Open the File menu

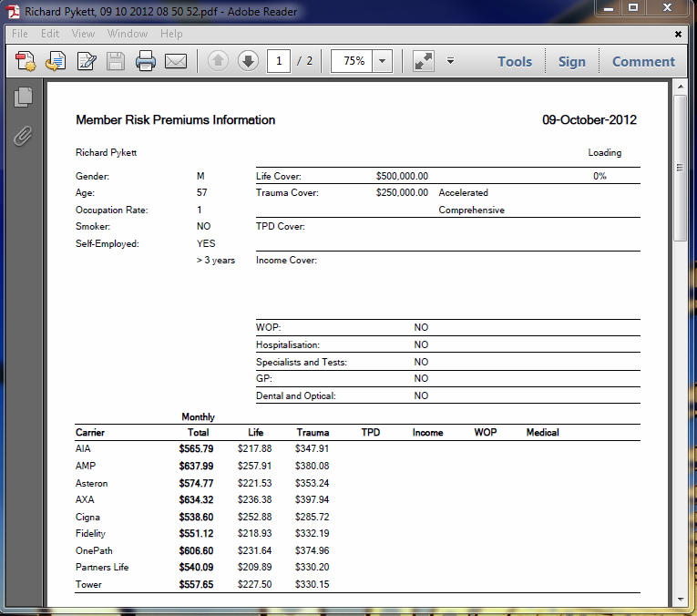point(19,34)
